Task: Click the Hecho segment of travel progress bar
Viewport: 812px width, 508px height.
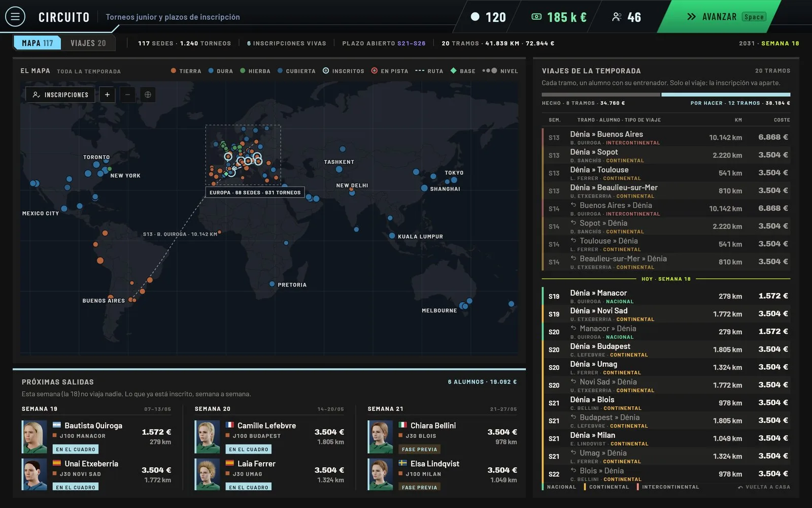Action: [601, 94]
